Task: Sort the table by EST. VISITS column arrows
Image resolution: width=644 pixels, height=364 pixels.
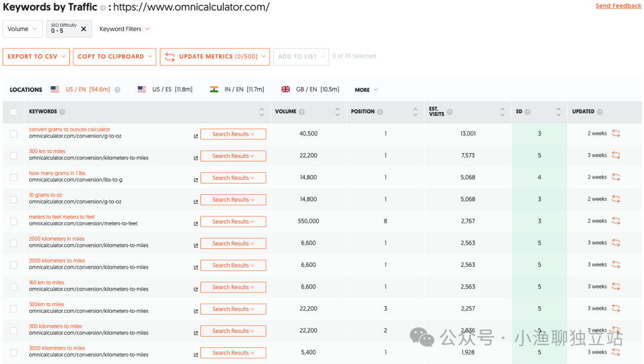Action: tap(502, 111)
